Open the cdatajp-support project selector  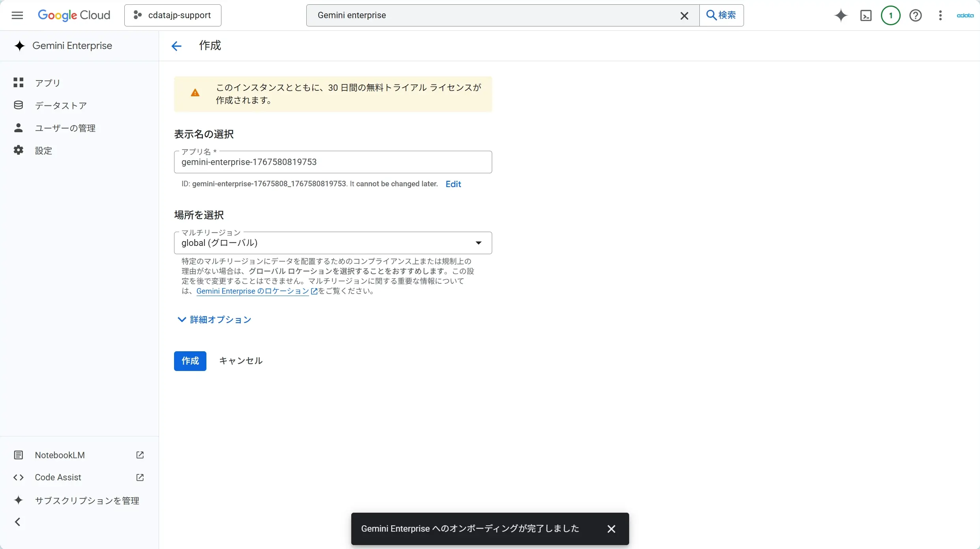point(173,15)
